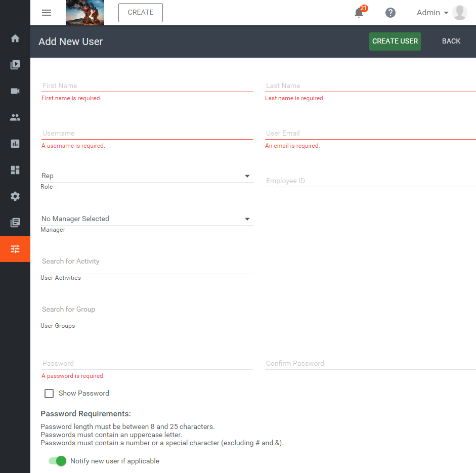Click the Search for Activity field
The width and height of the screenshot is (476, 473).
pyautogui.click(x=147, y=262)
